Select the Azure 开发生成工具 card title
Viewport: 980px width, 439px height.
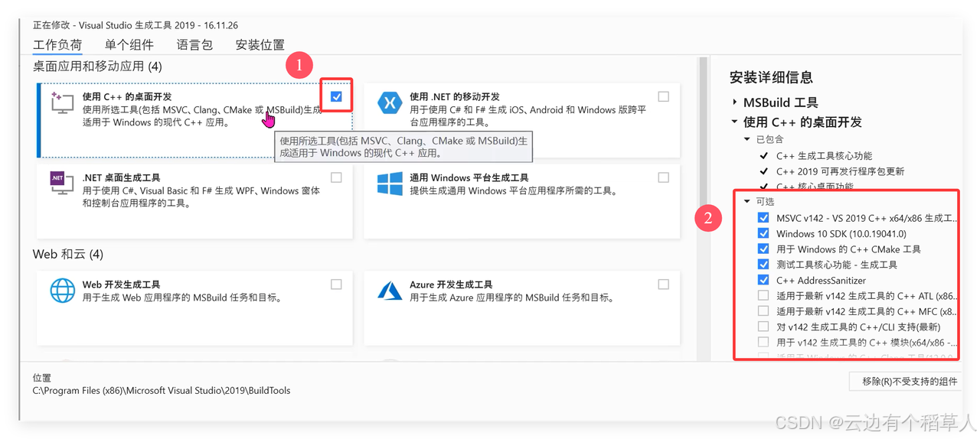[x=451, y=285]
